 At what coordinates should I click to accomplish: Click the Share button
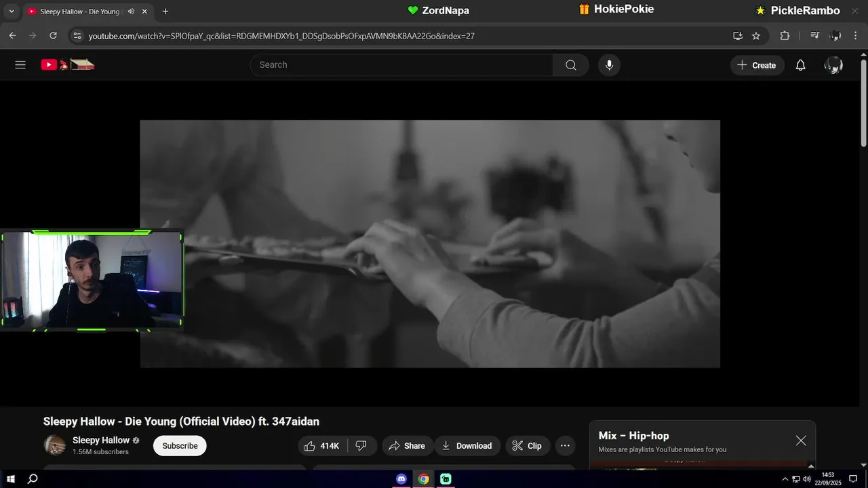[407, 445]
